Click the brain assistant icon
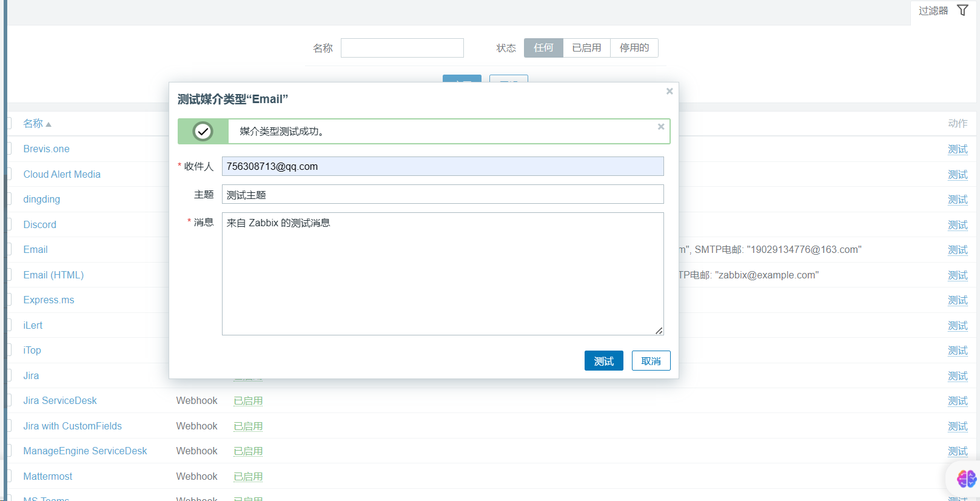980x501 pixels. (967, 479)
